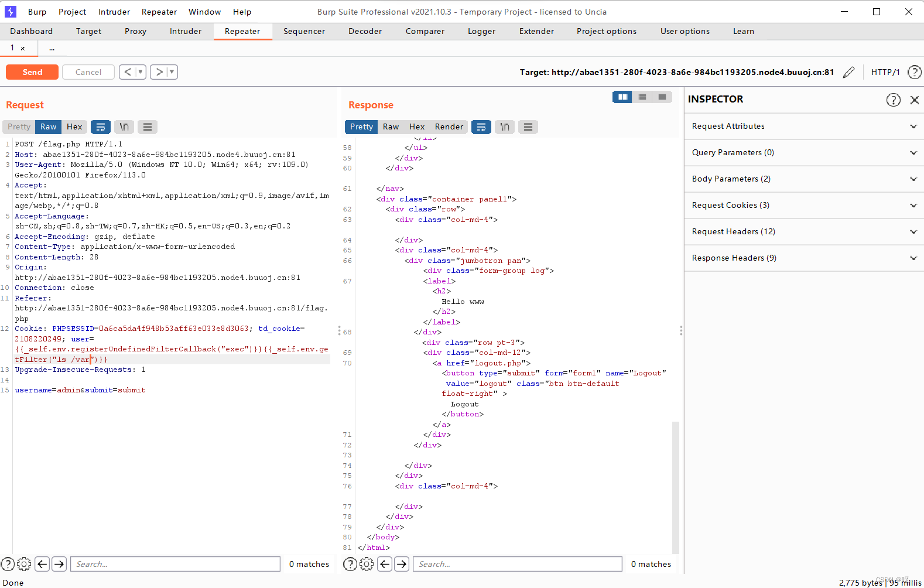Toggle response word wrap icon
The height and width of the screenshot is (588, 924).
click(x=481, y=127)
